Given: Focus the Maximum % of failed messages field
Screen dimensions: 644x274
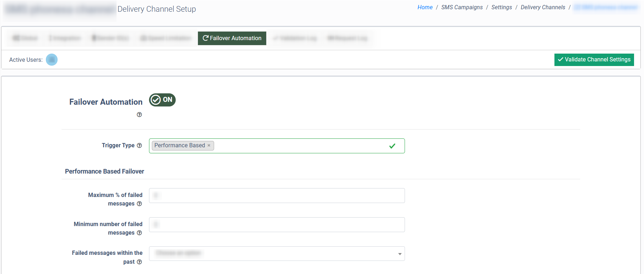Looking at the screenshot, I should click(277, 196).
